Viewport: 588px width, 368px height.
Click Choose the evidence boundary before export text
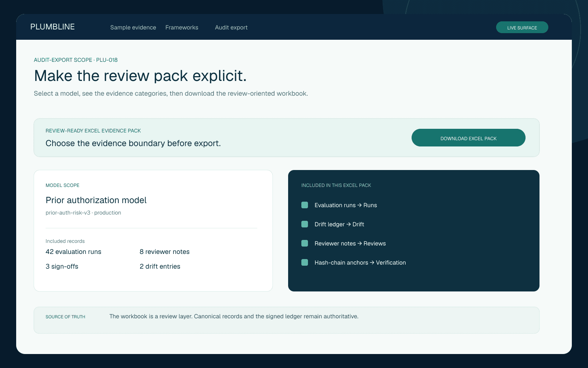tap(133, 143)
